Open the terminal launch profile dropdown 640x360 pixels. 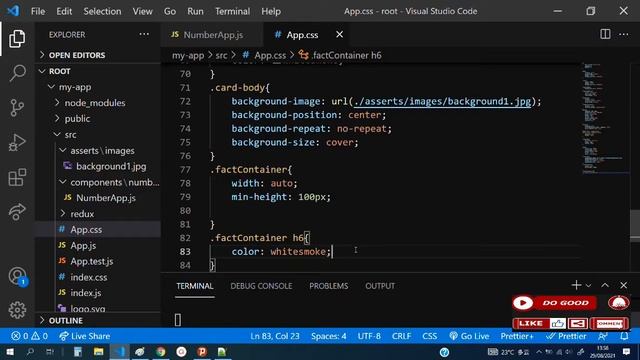pos(588,286)
